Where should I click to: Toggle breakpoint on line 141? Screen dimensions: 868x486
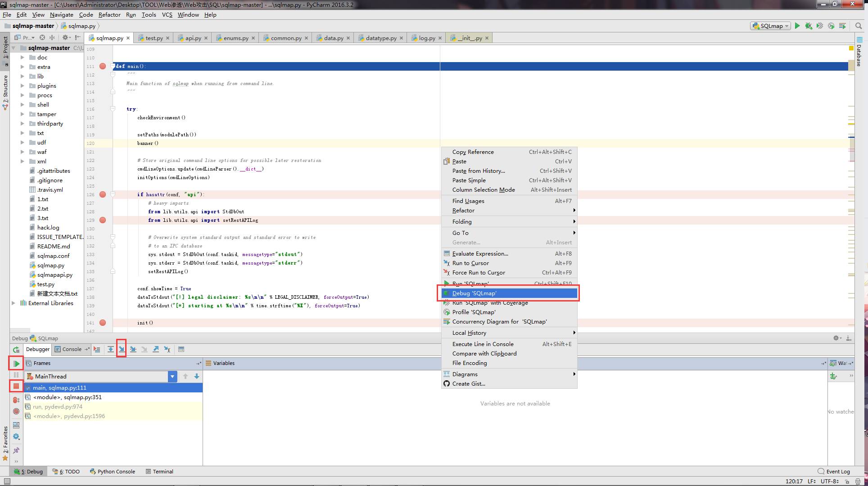pyautogui.click(x=103, y=323)
